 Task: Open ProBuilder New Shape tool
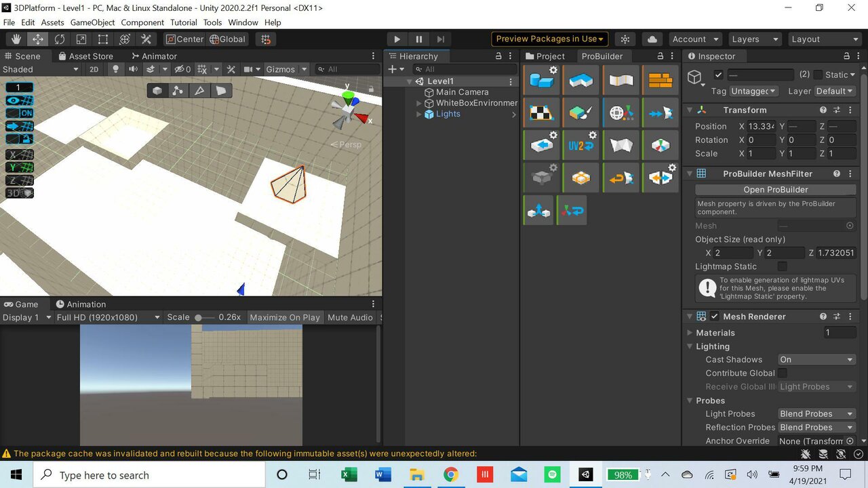pos(542,80)
